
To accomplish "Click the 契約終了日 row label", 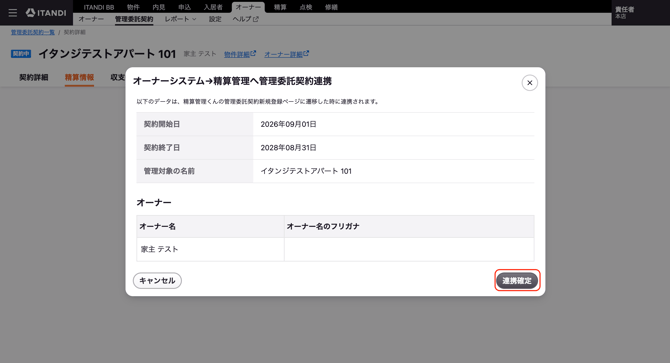I will (162, 148).
